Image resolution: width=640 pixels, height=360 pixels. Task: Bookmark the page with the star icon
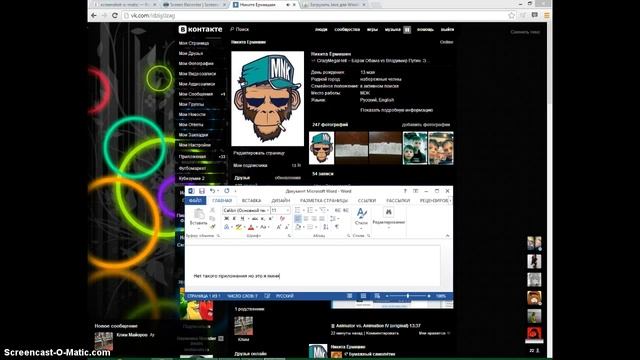click(511, 16)
